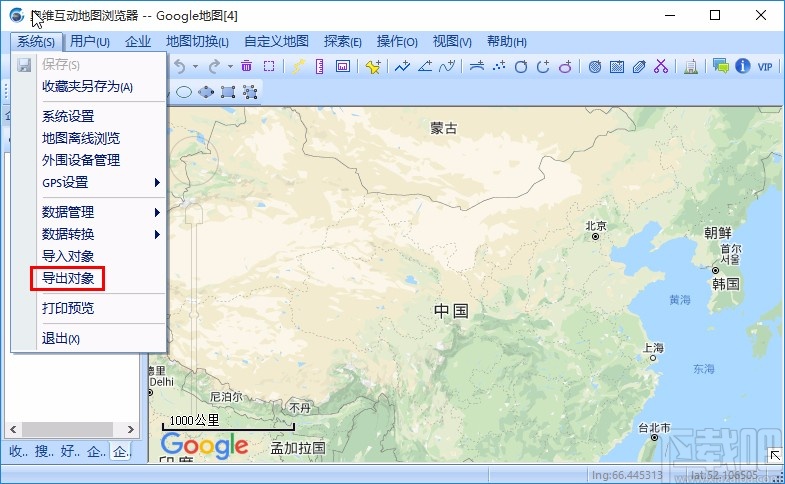Select the grouped nodes selection tool
785x484 pixels.
click(250, 92)
